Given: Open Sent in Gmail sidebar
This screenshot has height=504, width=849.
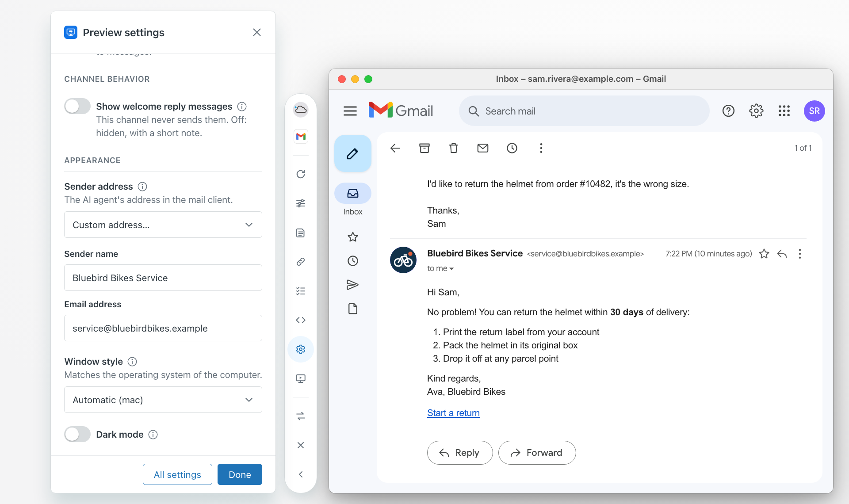Looking at the screenshot, I should 352,285.
